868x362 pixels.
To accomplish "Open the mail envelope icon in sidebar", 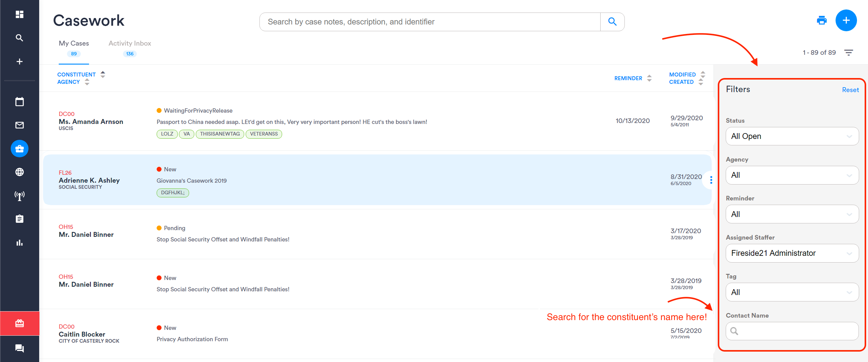I will click(20, 125).
